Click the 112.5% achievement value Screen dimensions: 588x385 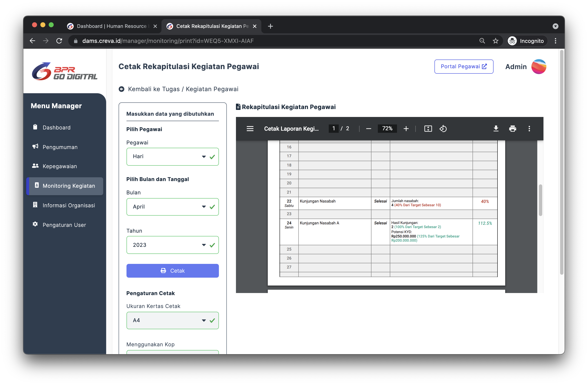coord(485,223)
